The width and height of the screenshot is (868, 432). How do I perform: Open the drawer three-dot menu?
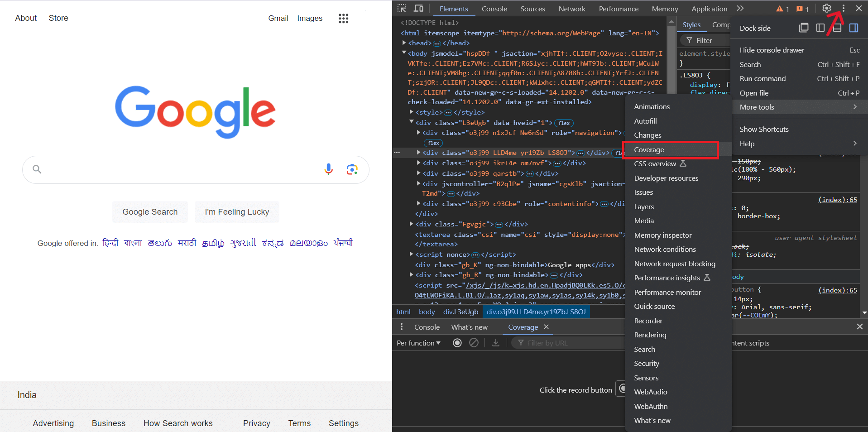pyautogui.click(x=402, y=327)
